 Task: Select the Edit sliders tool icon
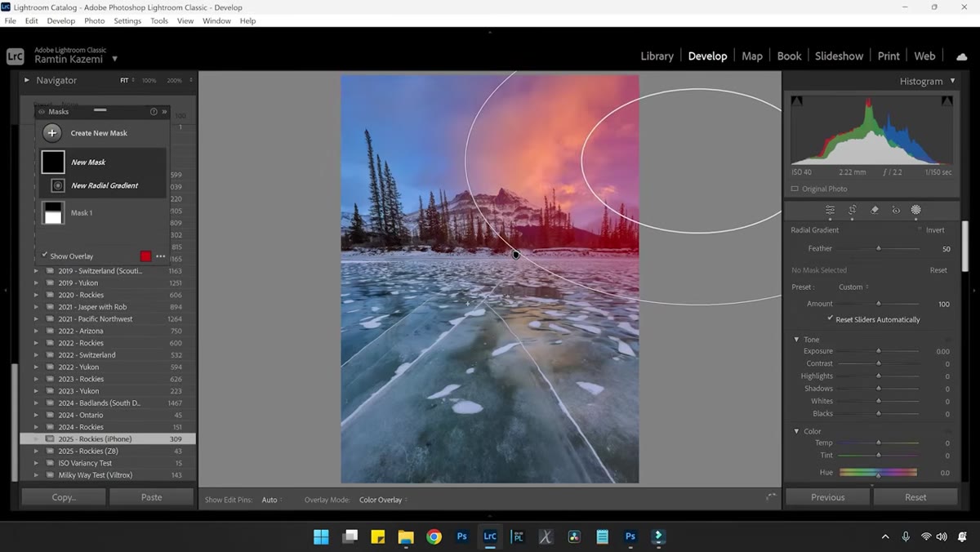[x=830, y=210]
